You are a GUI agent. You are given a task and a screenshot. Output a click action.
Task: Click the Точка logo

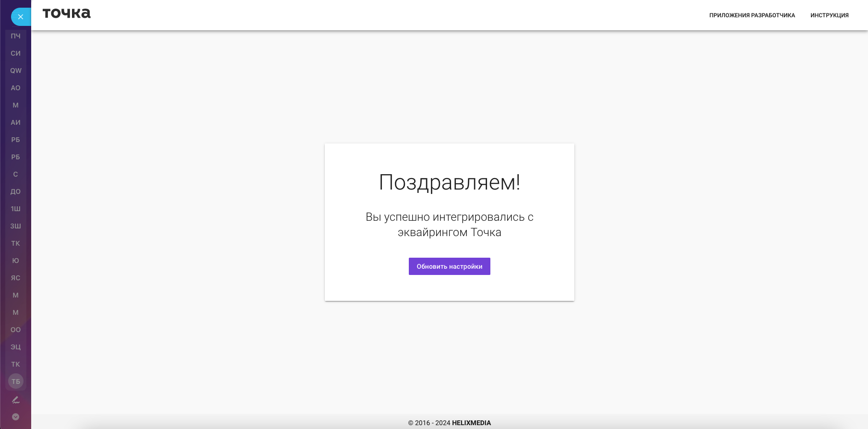tap(67, 13)
